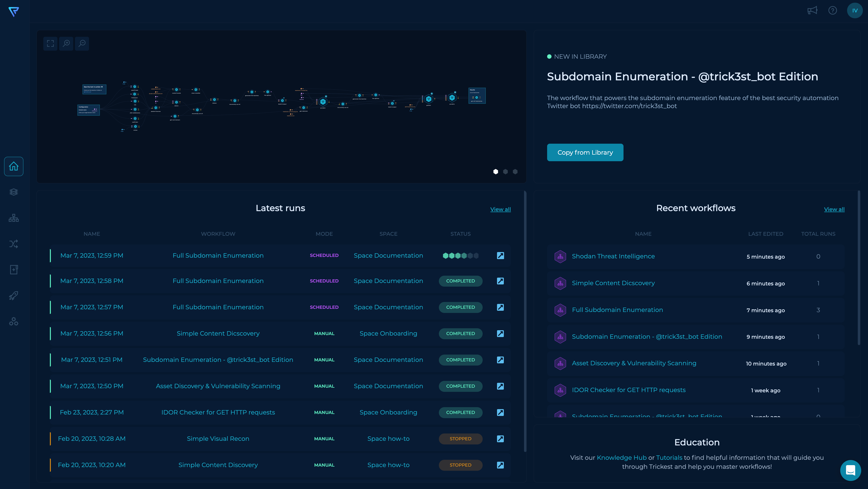The image size is (868, 489).
Task: Click the announcement megaphone icon top right
Action: pos(813,11)
